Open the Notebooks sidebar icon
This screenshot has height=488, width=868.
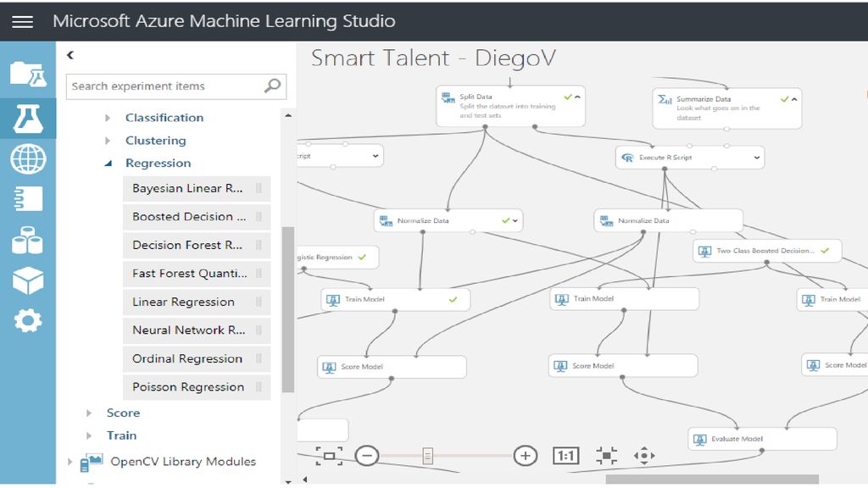click(28, 198)
